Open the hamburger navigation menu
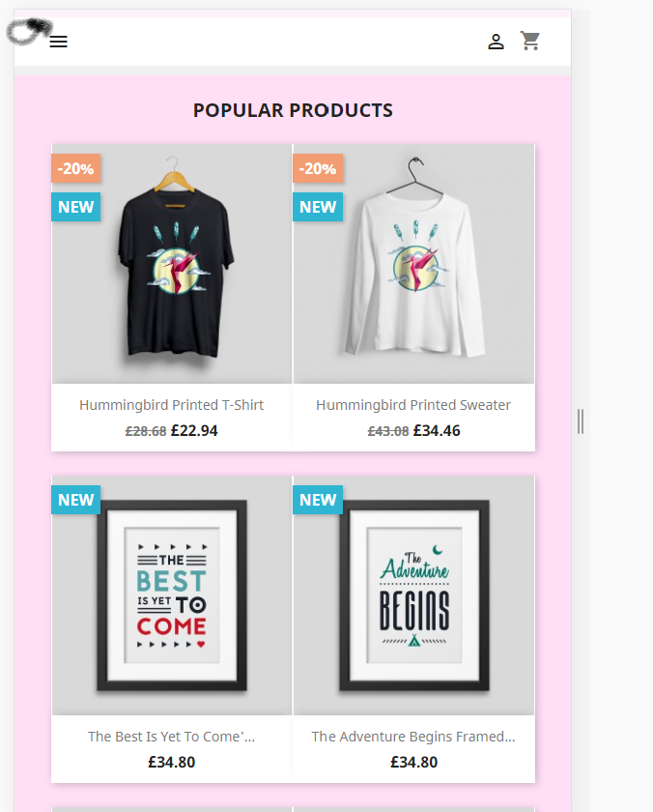 59,42
